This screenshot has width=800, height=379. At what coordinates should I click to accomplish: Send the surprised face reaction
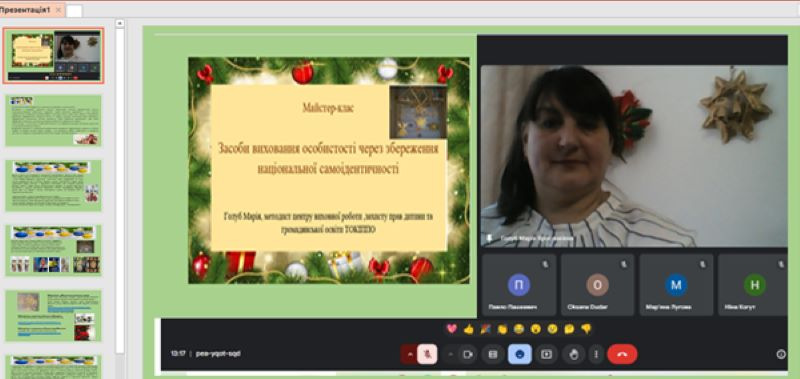coord(536,329)
